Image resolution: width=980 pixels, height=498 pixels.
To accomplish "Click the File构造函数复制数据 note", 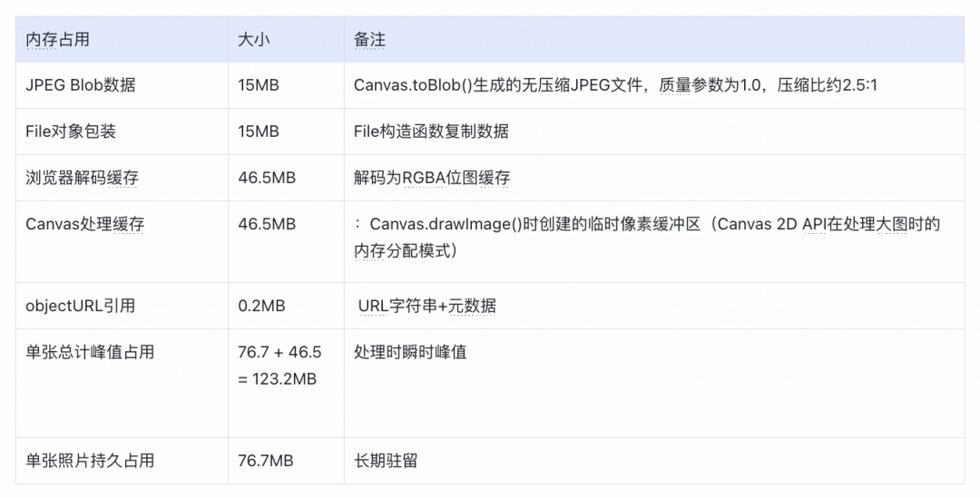I will coord(431,132).
